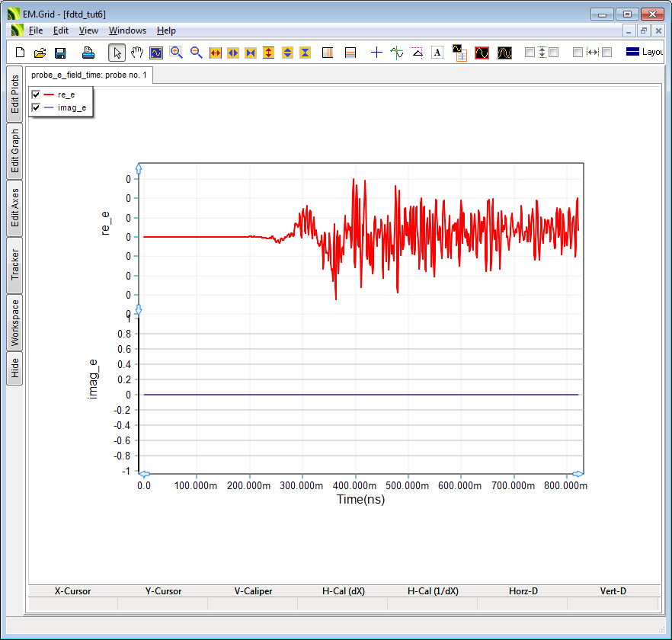The width and height of the screenshot is (672, 640).
Task: Open the Layout dropdown in the toolbar
Action: click(644, 53)
